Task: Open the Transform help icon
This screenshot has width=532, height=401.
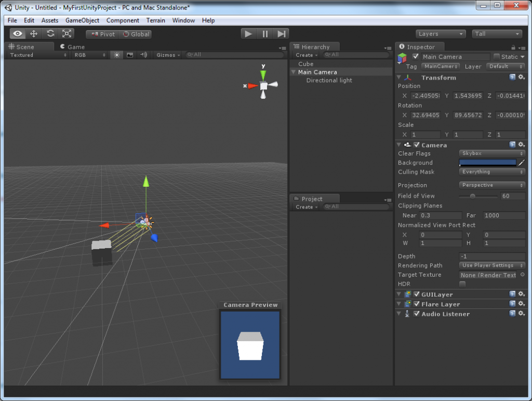Action: (x=512, y=77)
